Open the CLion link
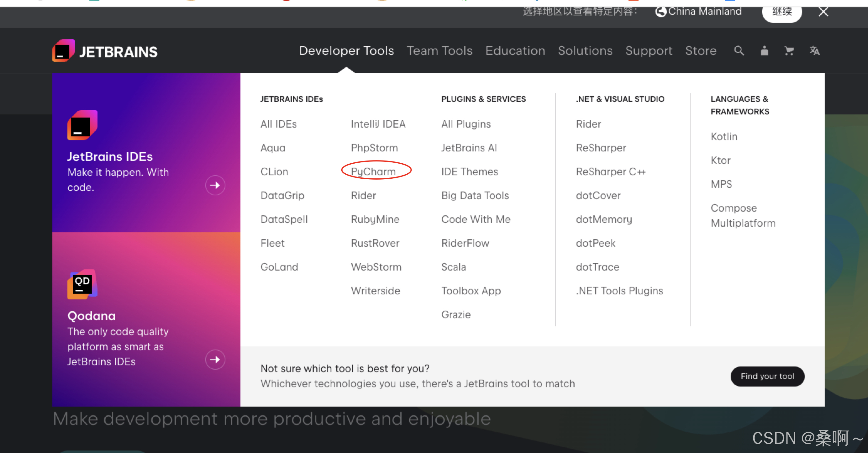868x453 pixels. click(x=274, y=171)
